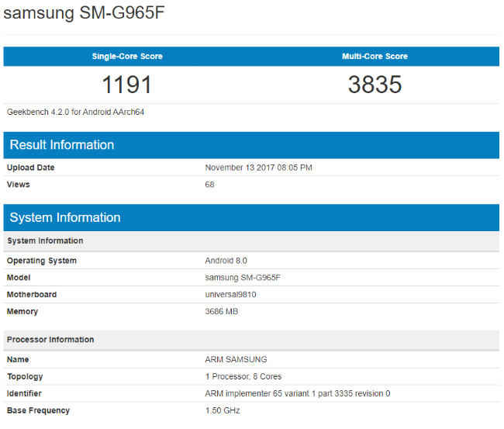Viewport: 504px width, 429px height.
Task: Select the Motherboard label
Action: click(x=32, y=295)
